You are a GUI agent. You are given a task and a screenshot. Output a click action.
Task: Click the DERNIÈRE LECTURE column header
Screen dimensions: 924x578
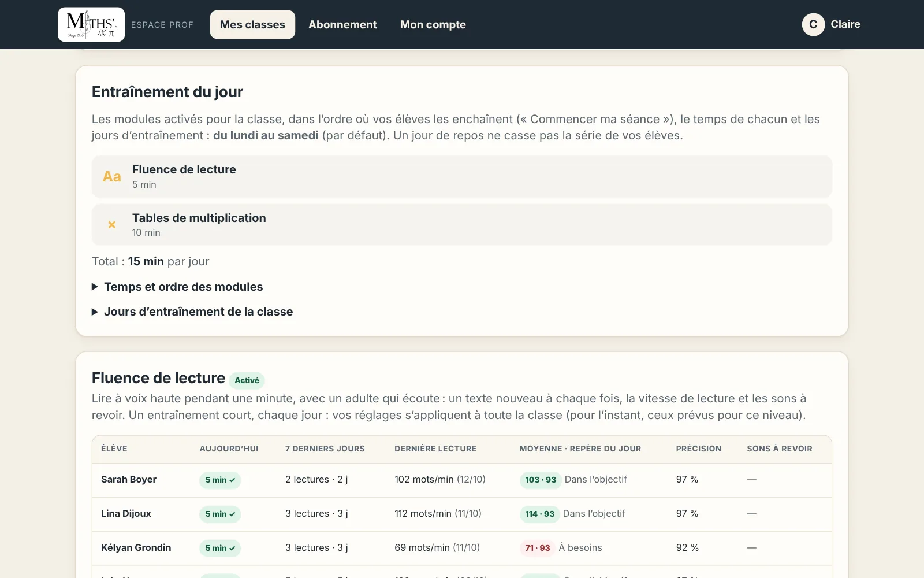click(435, 449)
